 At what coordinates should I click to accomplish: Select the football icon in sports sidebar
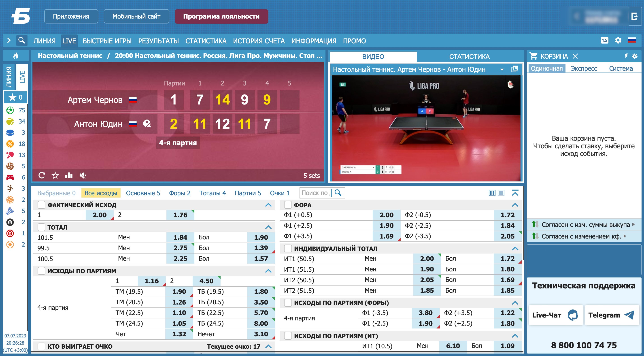10,110
